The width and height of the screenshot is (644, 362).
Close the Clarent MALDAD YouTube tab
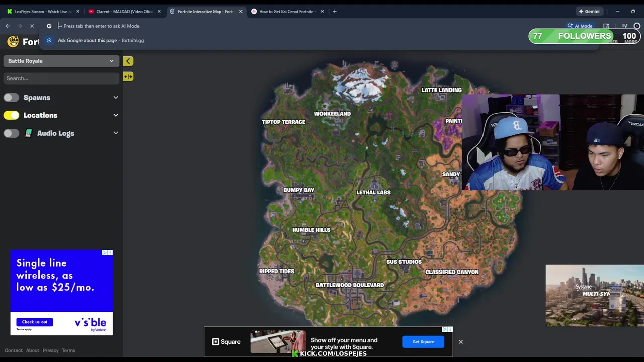click(x=159, y=11)
